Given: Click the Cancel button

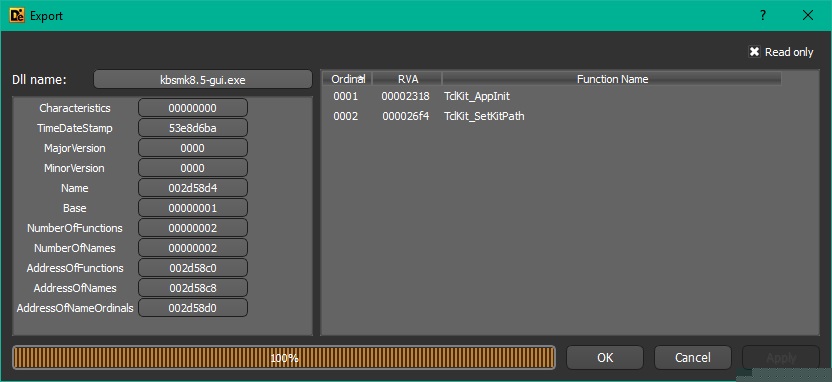Looking at the screenshot, I should 692,358.
